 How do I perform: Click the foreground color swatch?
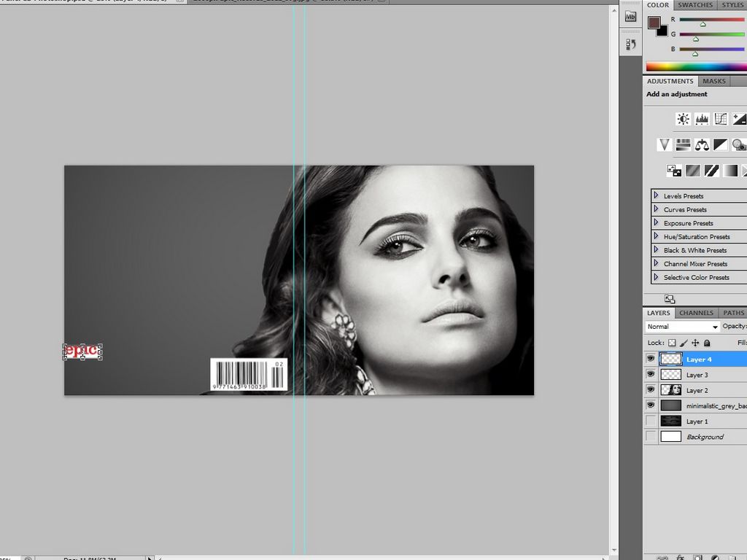(654, 23)
